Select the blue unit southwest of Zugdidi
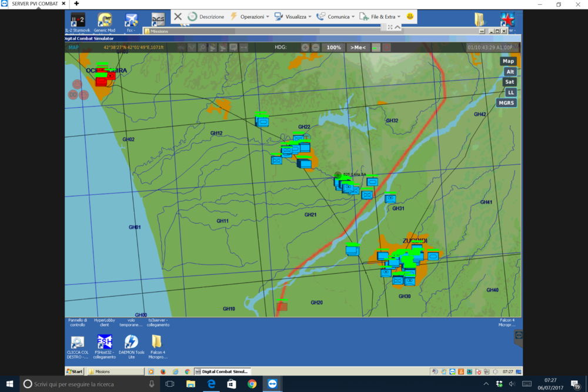Image resolution: width=588 pixels, height=392 pixels. 352,250
